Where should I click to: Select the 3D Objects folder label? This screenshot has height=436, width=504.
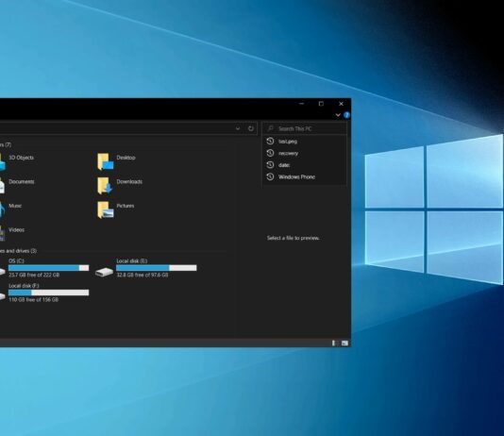[x=21, y=158]
